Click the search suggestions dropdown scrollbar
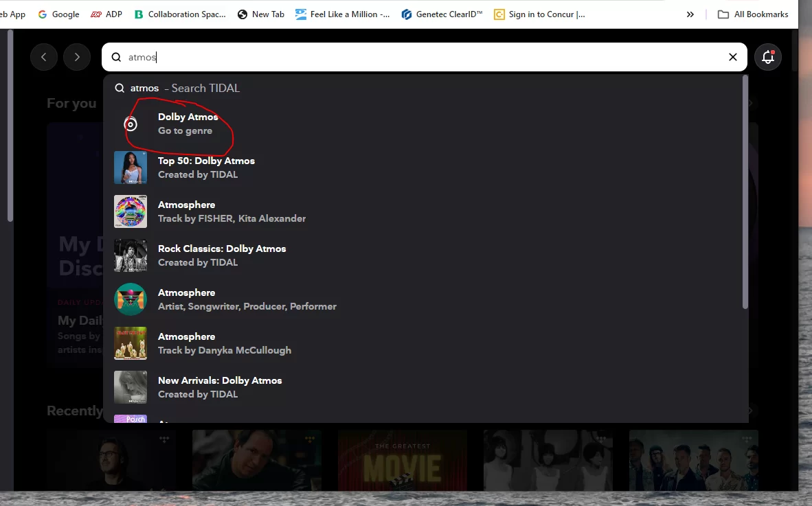This screenshot has width=812, height=506. (x=745, y=192)
